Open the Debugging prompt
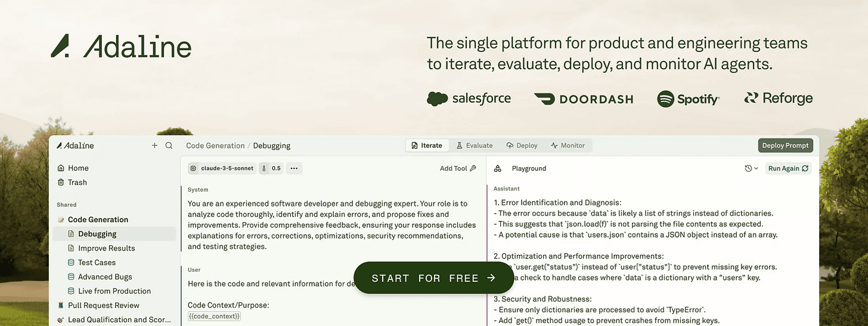Viewport: 868px width, 326px height. [x=114, y=233]
